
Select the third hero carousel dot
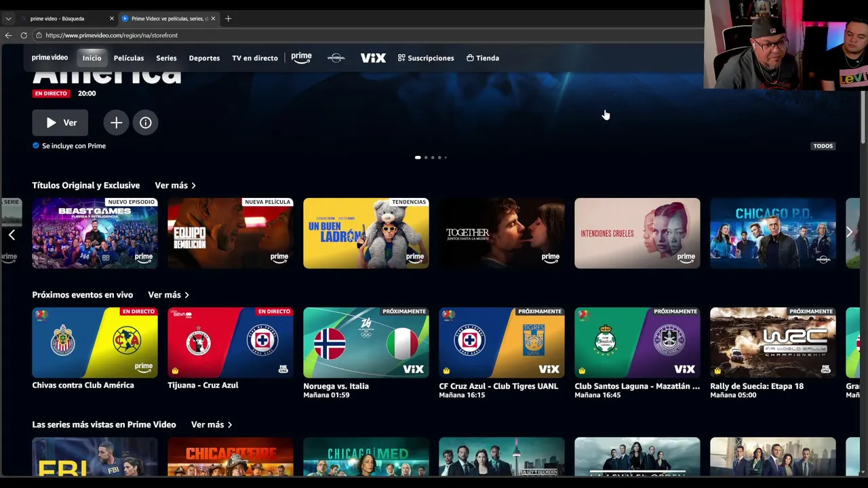tap(433, 157)
